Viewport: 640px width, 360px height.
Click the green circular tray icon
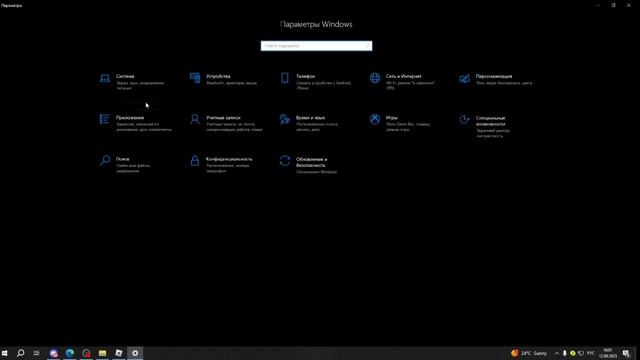(x=573, y=353)
